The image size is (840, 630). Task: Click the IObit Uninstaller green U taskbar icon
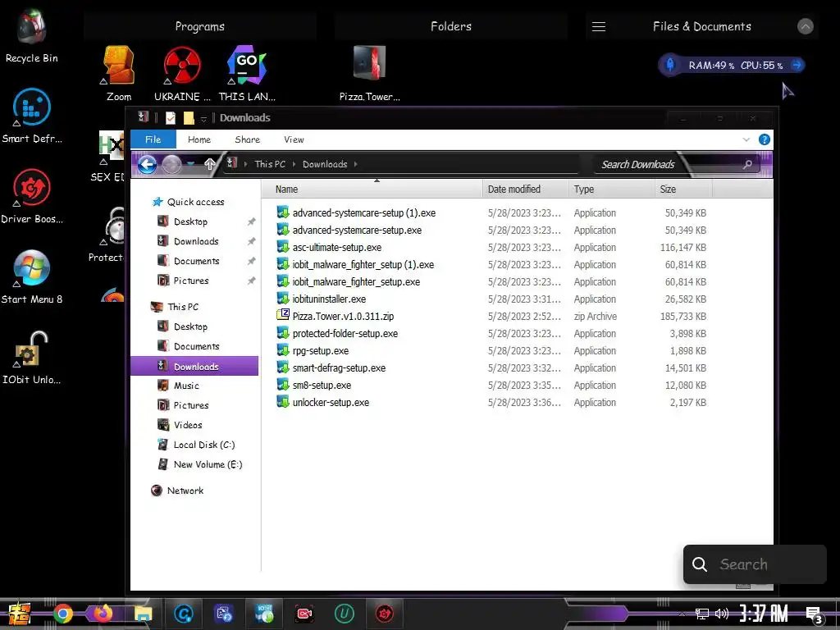point(344,614)
